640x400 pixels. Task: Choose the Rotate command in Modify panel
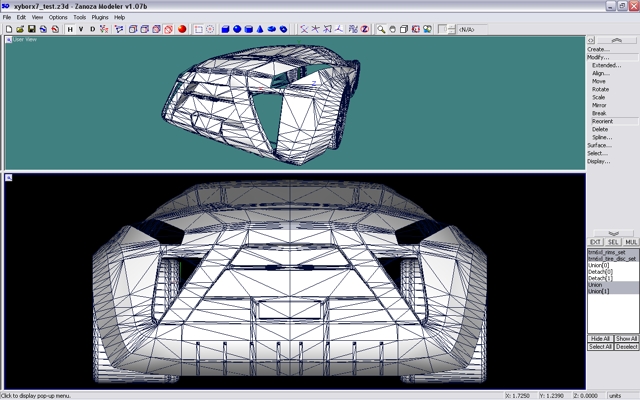tap(600, 89)
